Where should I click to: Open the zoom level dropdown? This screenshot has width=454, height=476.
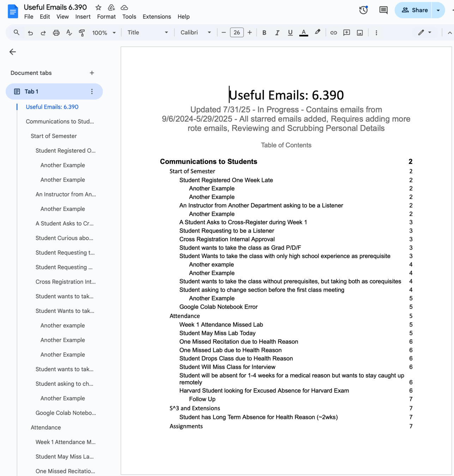coord(104,33)
